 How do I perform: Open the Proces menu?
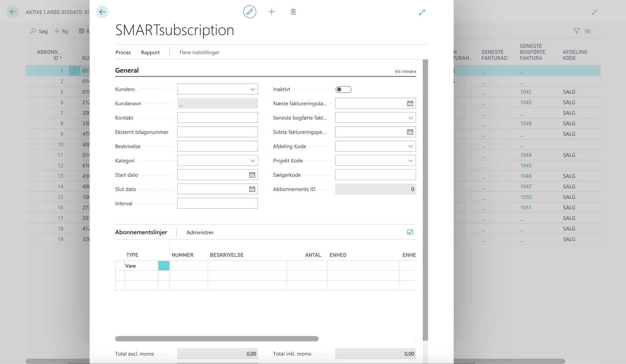tap(123, 52)
